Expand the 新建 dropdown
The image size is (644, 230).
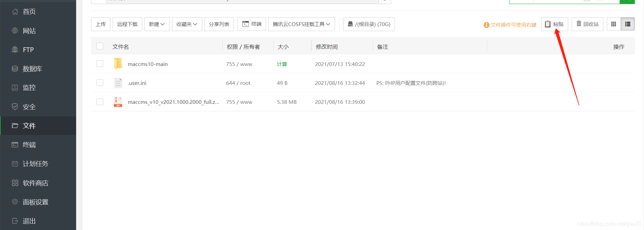[157, 24]
